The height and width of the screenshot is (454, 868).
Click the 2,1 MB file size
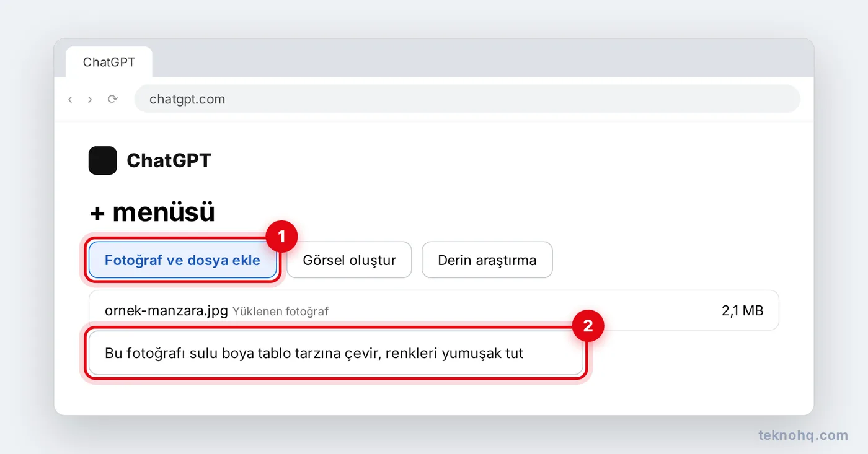coord(742,310)
